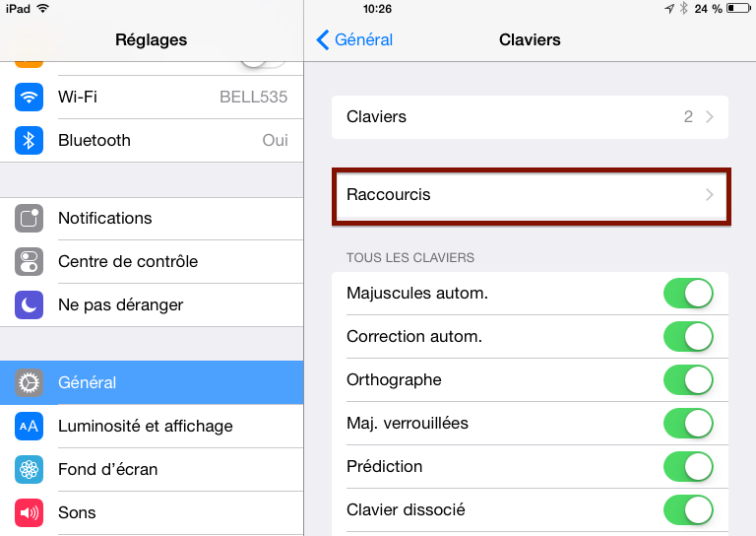Open the Claviers row chevron
Viewport: 756px width, 536px height.
pos(710,117)
